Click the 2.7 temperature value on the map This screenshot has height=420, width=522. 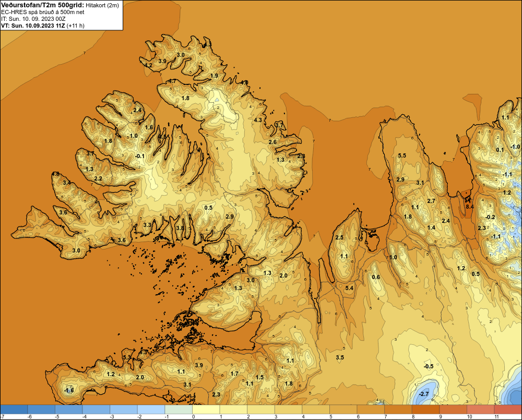coord(431,201)
